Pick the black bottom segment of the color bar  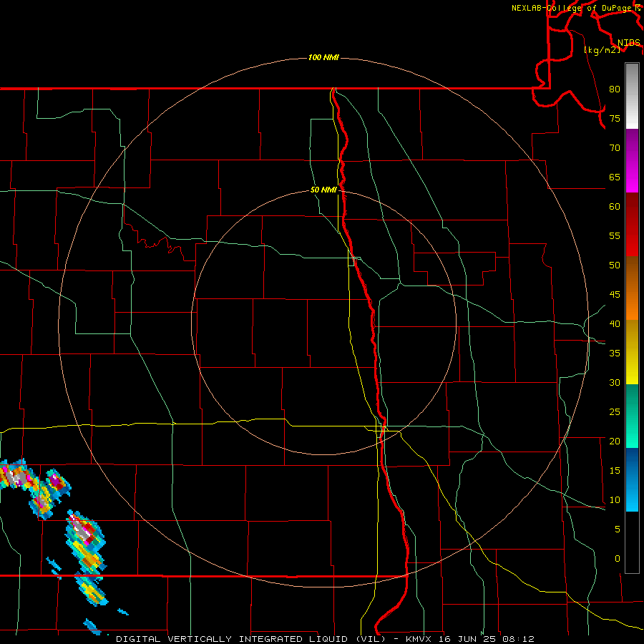click(x=632, y=542)
